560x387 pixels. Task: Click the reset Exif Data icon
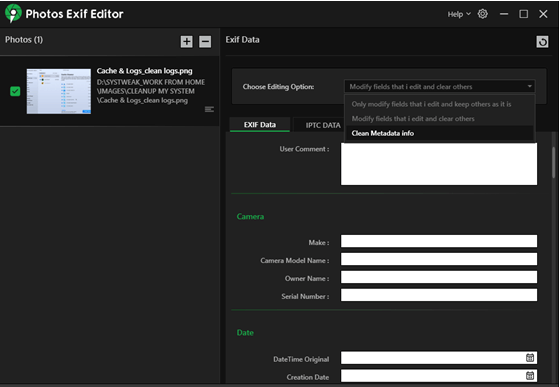(542, 42)
